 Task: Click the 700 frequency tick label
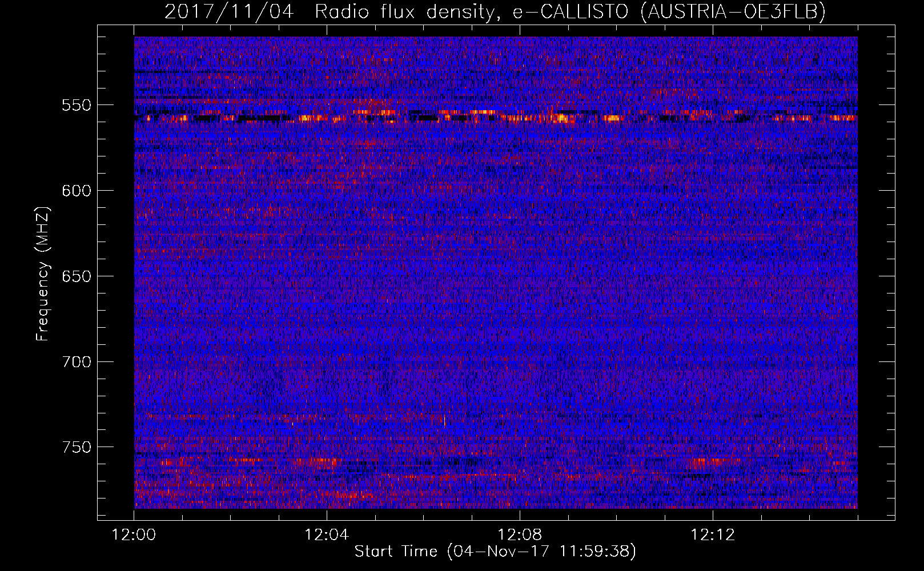(x=77, y=362)
